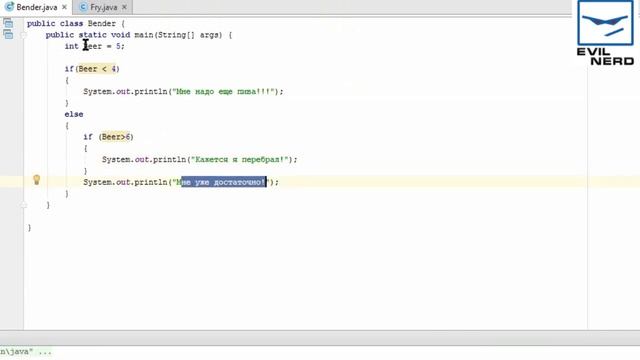The width and height of the screenshot is (640, 360).
Task: Click the highlighted "Beer < 4" condition
Action: (x=98, y=69)
